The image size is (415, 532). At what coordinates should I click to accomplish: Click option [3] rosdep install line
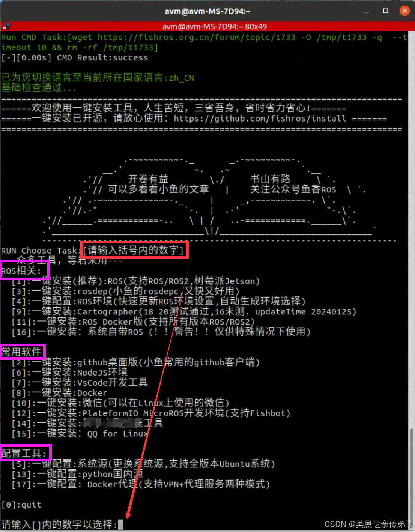pyautogui.click(x=125, y=291)
